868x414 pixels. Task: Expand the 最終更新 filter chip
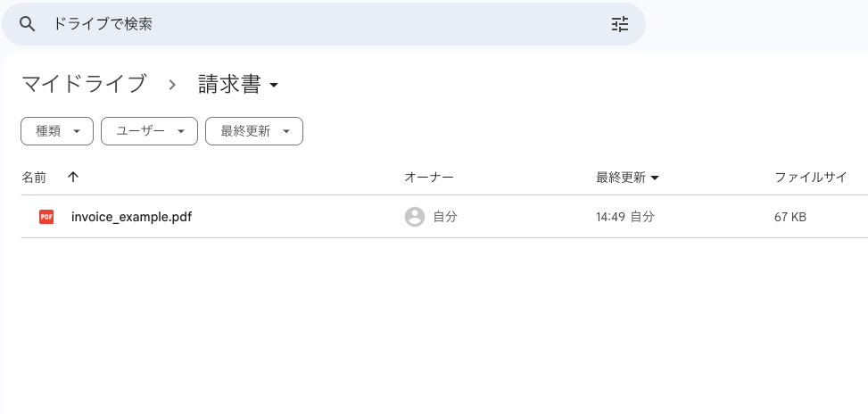[254, 131]
